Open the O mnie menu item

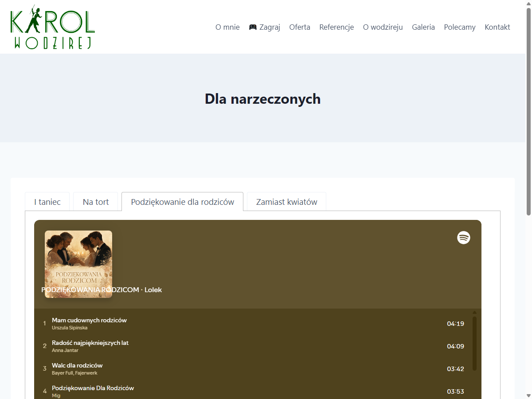(227, 27)
